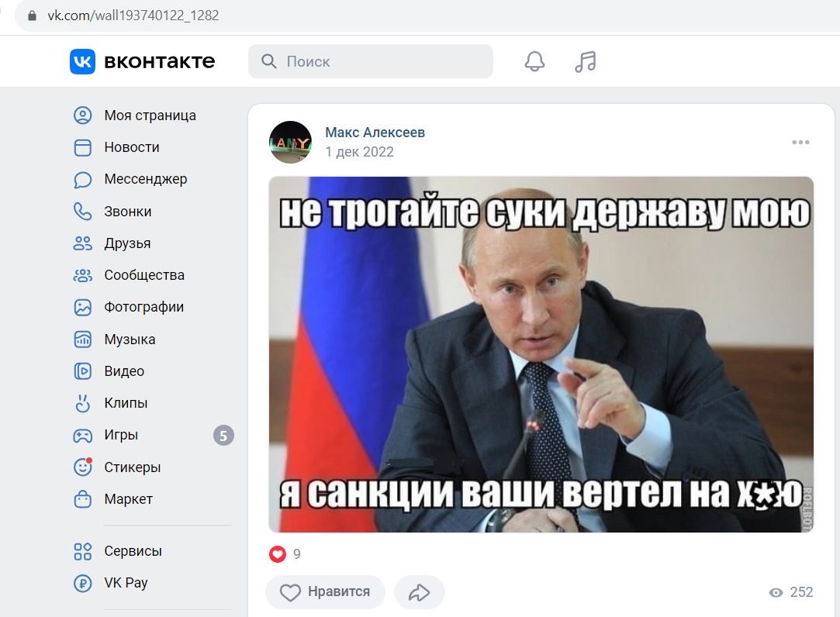Click the Поиск search field
This screenshot has width=840, height=617.
370,61
